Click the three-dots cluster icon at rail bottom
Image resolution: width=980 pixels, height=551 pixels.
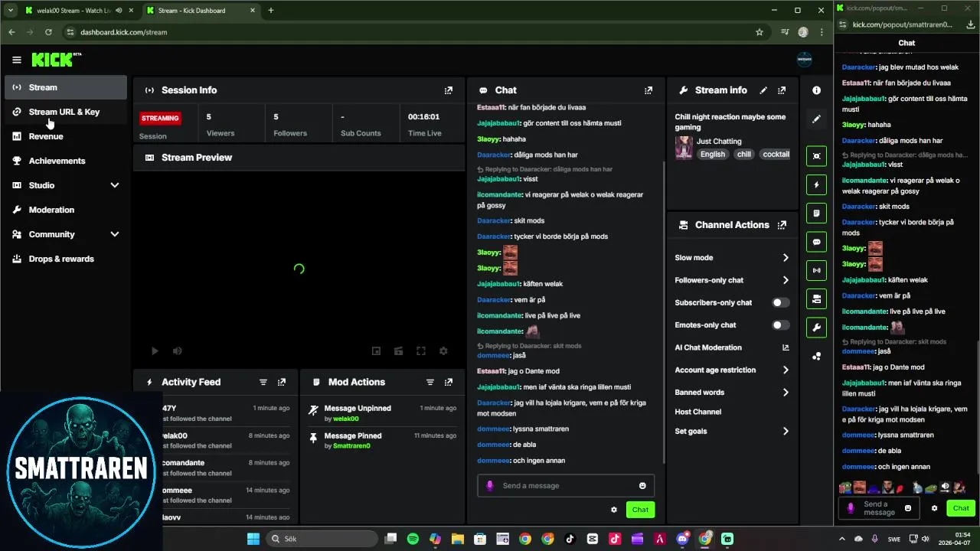pyautogui.click(x=817, y=356)
